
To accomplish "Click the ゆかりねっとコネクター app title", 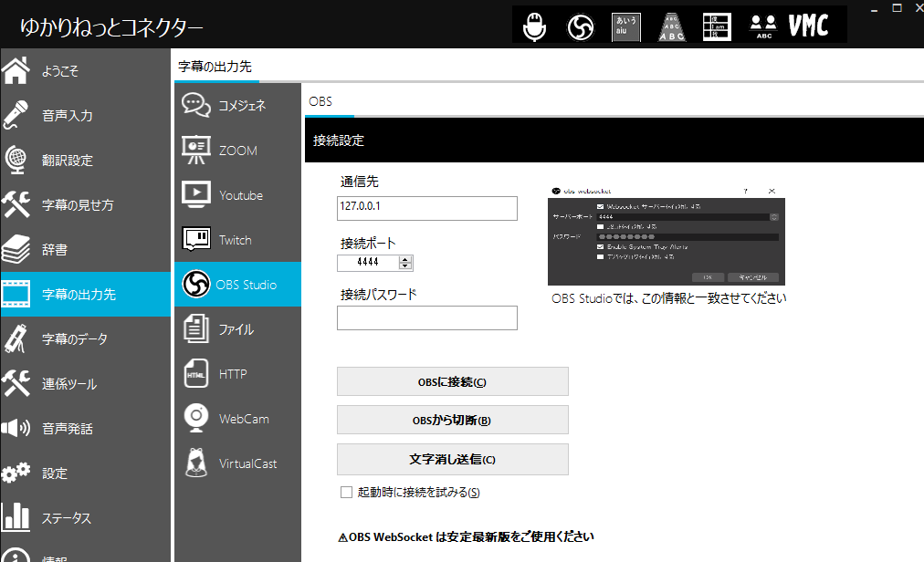I will click(x=111, y=27).
